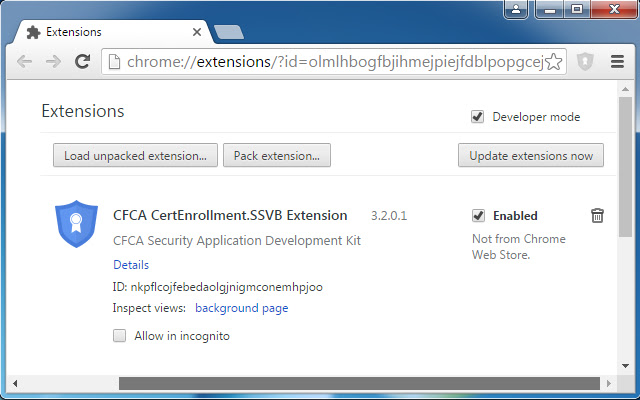
Task: Click the vertical scrollbar down arrow
Action: [625, 366]
